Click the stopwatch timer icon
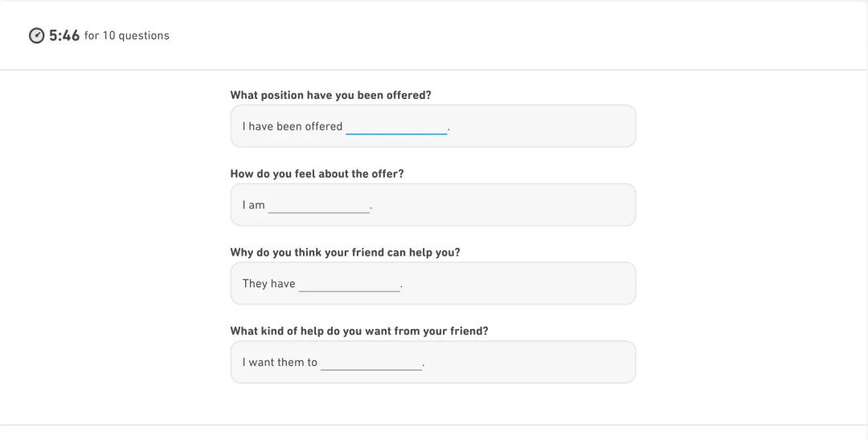 click(x=36, y=35)
